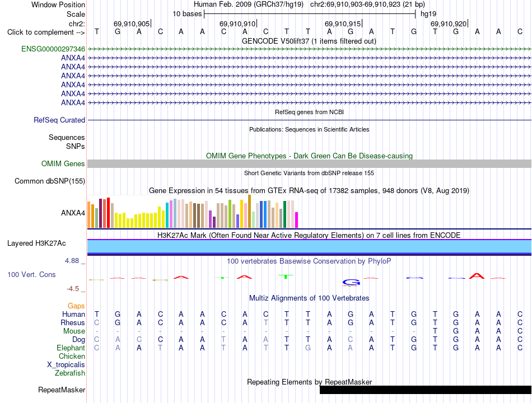Open the RefSeq Curated track label

[59, 120]
